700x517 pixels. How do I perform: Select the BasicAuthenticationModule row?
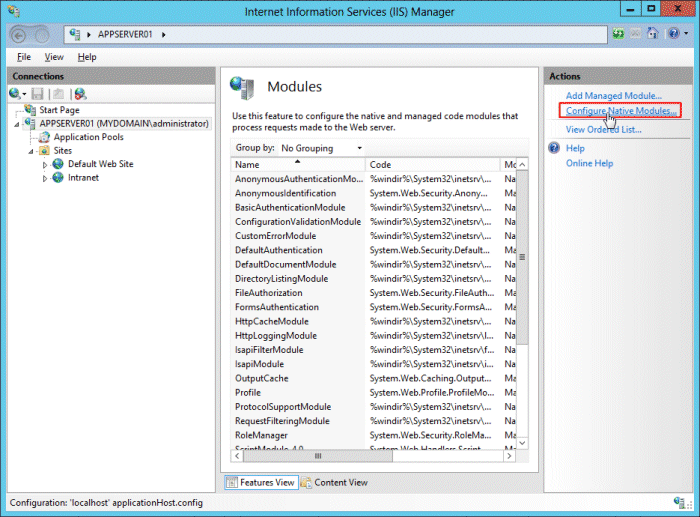coord(374,208)
